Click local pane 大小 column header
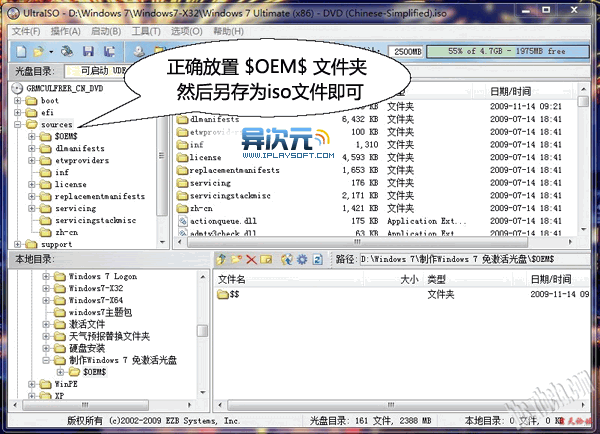 [x=409, y=279]
